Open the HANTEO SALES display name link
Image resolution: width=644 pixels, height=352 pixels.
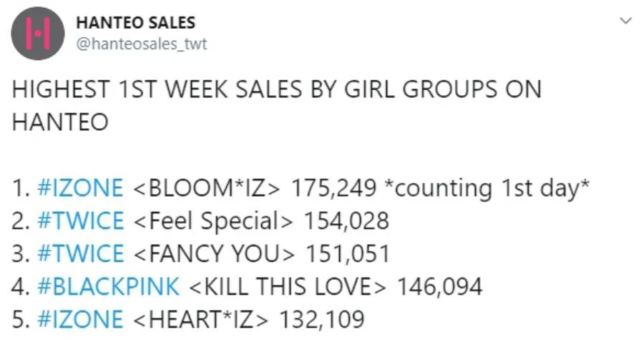coord(135,23)
